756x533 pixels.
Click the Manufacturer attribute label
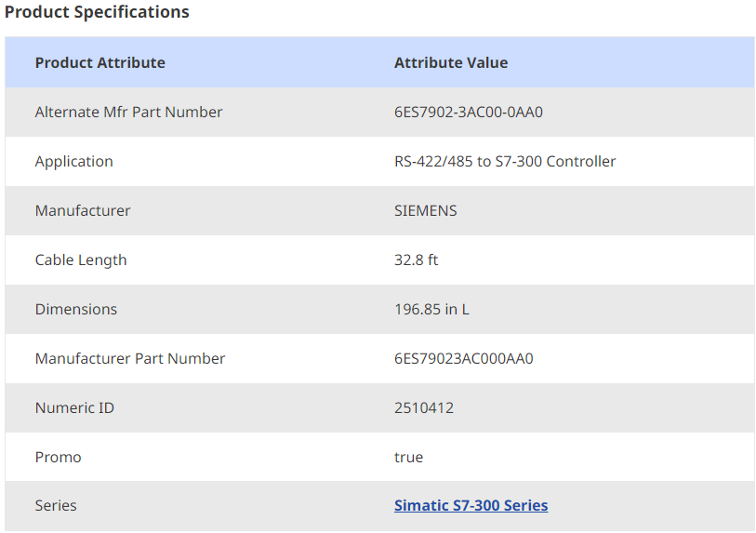(83, 211)
